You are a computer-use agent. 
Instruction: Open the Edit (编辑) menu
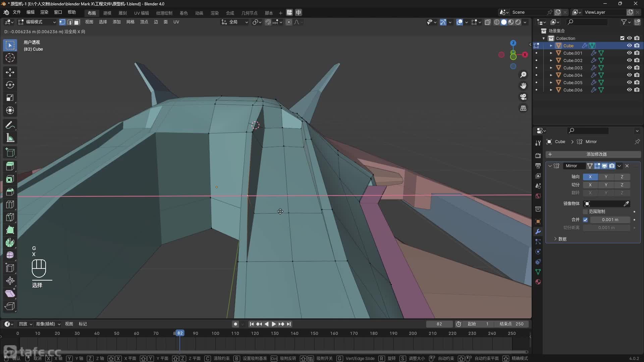click(31, 12)
